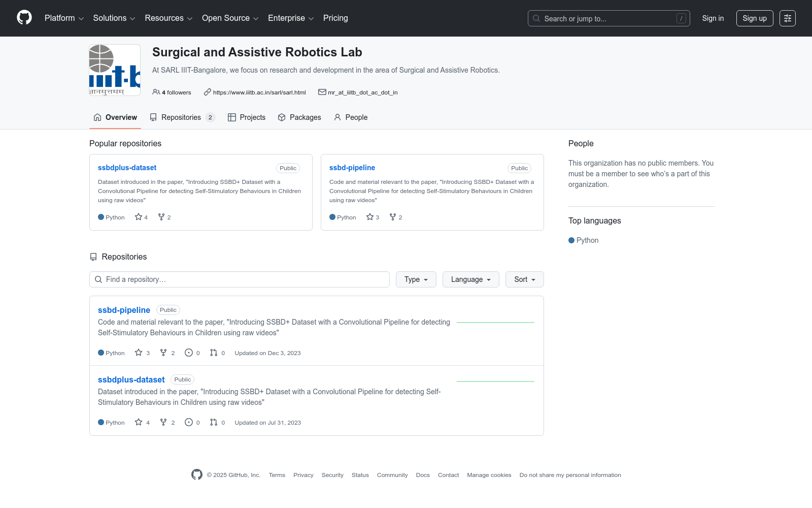Click the link icon beside website URL

208,92
